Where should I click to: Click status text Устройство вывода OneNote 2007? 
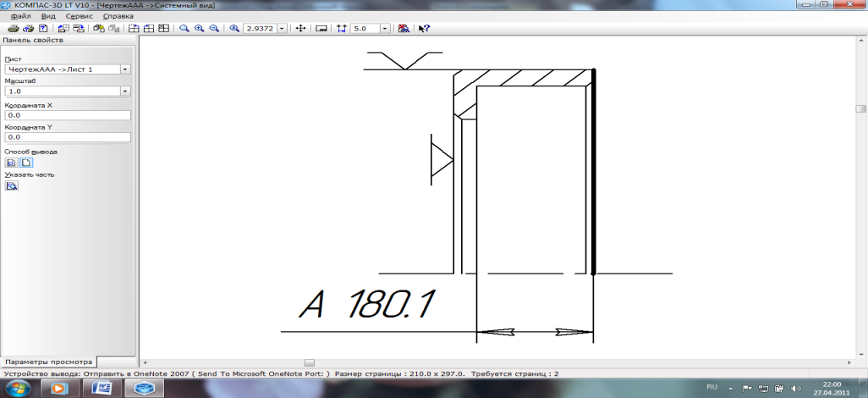(168, 374)
